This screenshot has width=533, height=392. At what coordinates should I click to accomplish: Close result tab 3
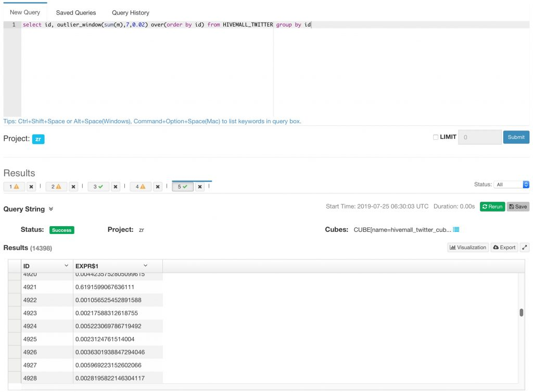point(116,187)
